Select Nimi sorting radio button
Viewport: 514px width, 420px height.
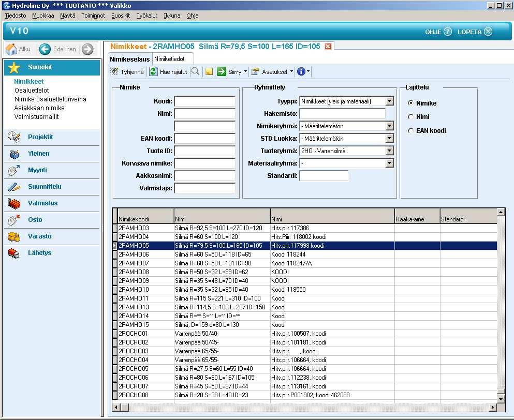pyautogui.click(x=410, y=116)
